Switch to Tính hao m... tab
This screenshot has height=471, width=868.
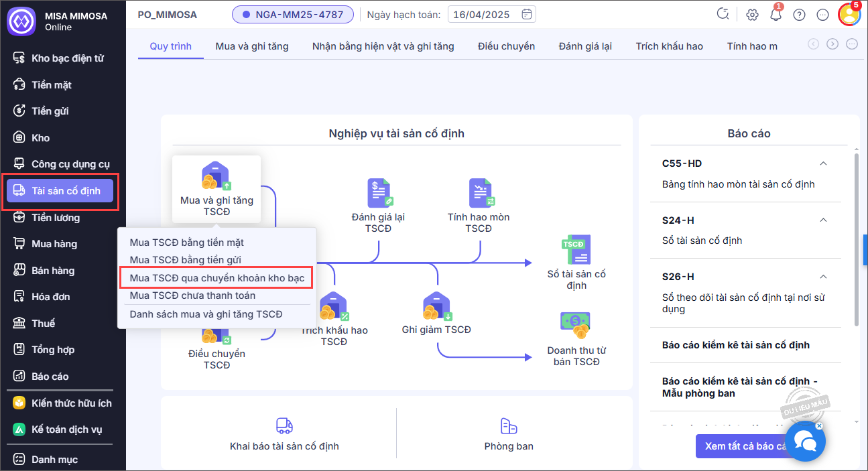click(x=753, y=46)
